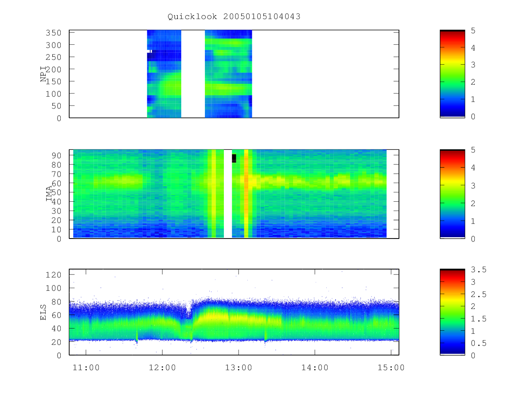Image resolution: width=532 pixels, height=399 pixels.
Task: Click the 12:00 time tick label
Action: (162, 368)
